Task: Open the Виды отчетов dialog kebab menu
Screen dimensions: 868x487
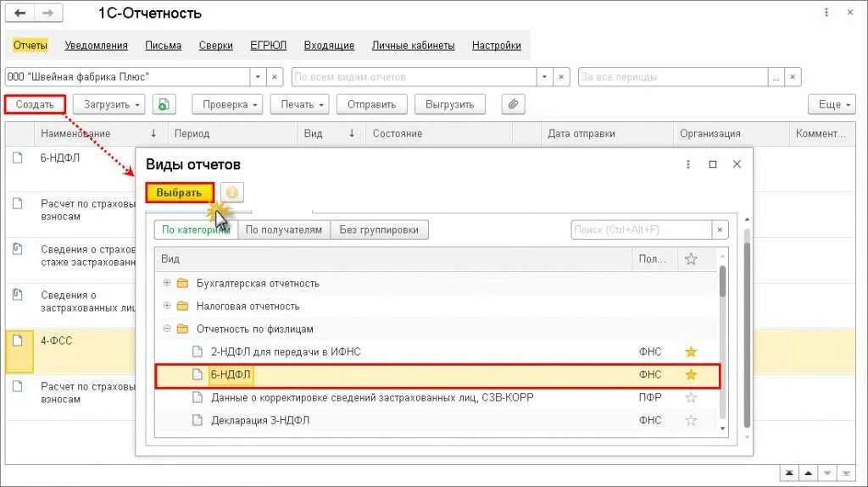Action: pyautogui.click(x=688, y=164)
